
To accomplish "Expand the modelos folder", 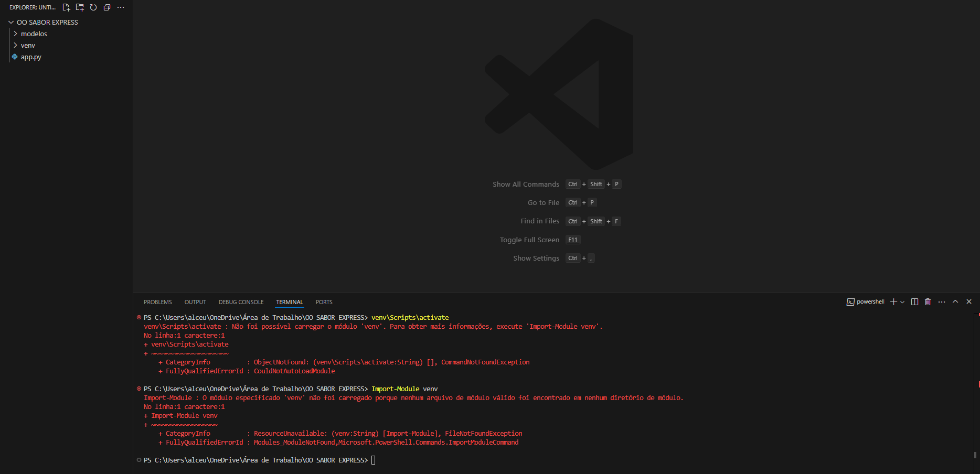I will point(16,34).
